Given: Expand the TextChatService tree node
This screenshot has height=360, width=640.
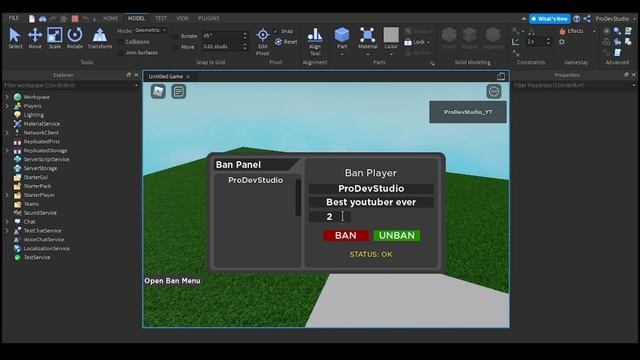Looking at the screenshot, I should 7,231.
